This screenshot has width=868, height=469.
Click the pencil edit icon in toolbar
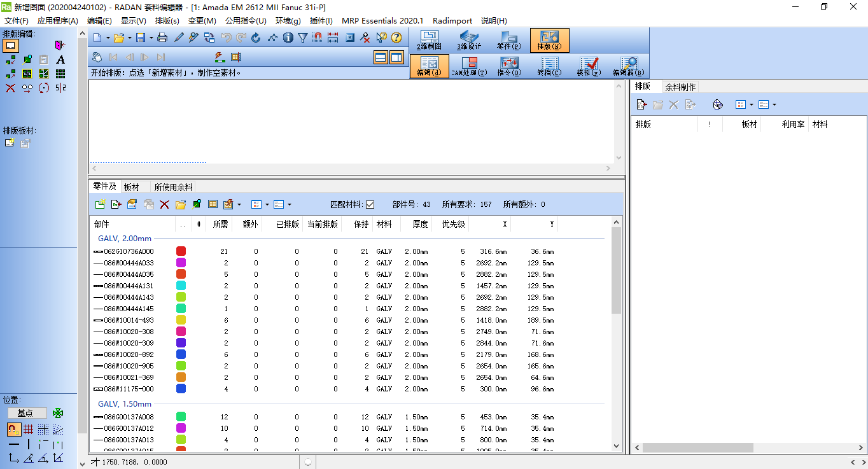[x=179, y=38]
